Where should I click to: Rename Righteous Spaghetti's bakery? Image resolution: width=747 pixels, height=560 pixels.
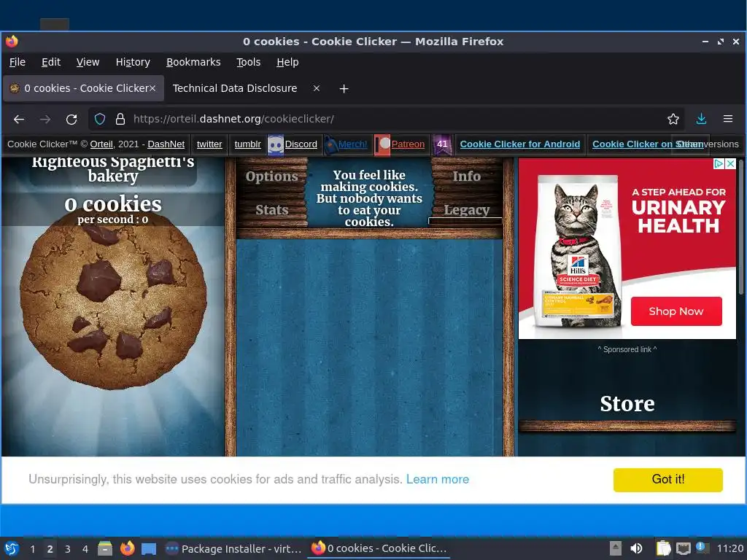click(113, 169)
